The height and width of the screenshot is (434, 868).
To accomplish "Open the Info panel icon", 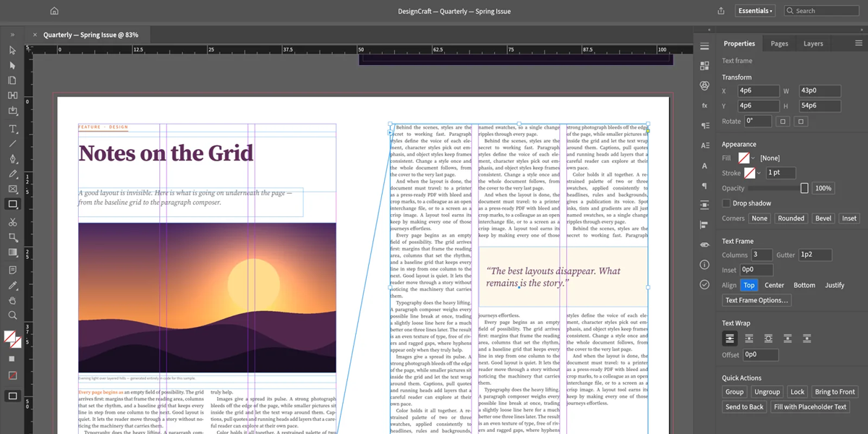I will [705, 265].
